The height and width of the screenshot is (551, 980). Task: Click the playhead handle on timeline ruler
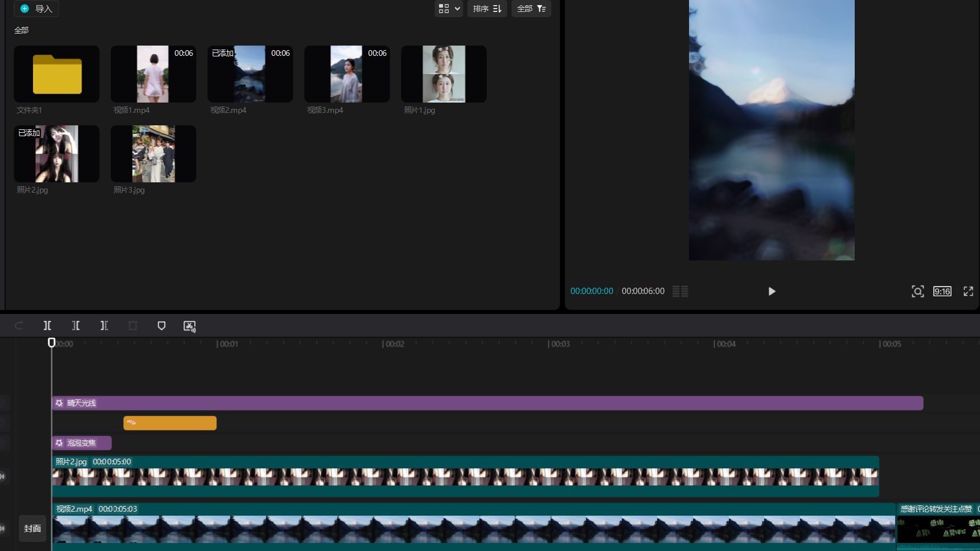coord(52,342)
